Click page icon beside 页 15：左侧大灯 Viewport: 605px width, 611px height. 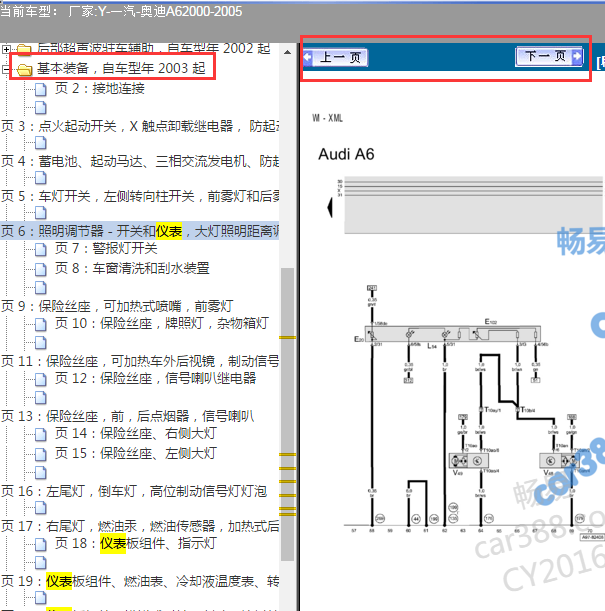pos(41,454)
